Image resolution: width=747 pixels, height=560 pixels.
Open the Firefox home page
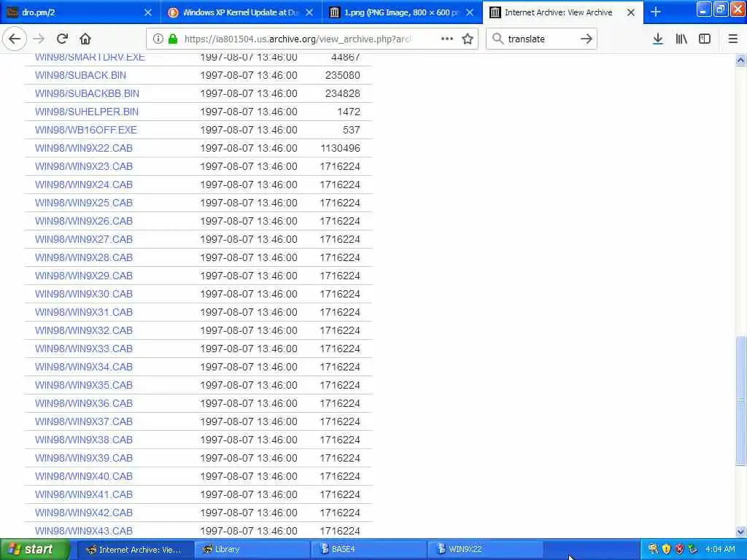85,39
